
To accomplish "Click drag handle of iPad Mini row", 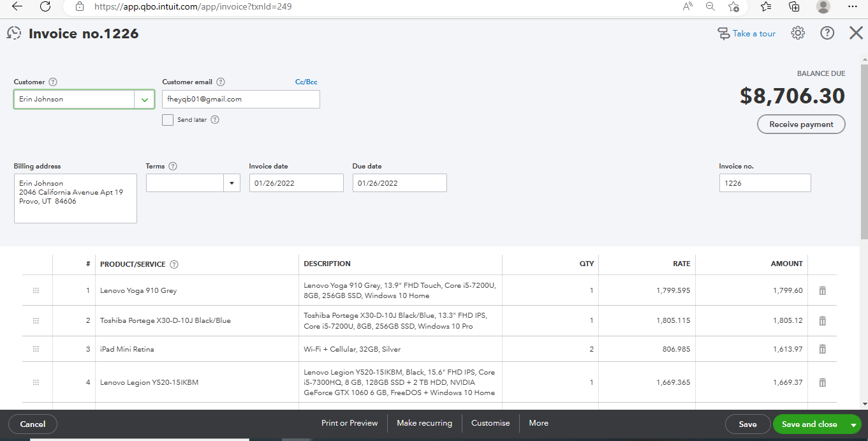I will [x=36, y=349].
